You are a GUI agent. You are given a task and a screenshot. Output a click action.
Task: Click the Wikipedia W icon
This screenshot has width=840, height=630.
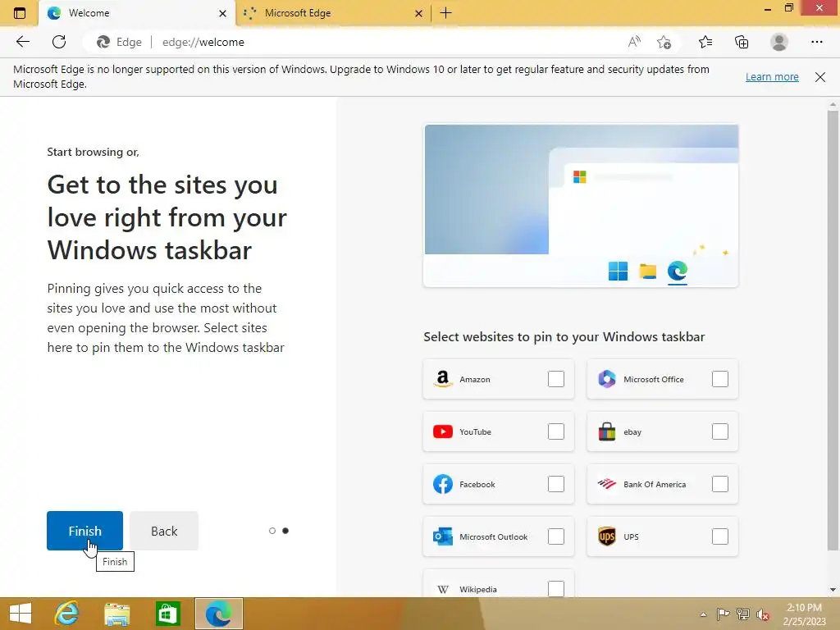tap(442, 589)
